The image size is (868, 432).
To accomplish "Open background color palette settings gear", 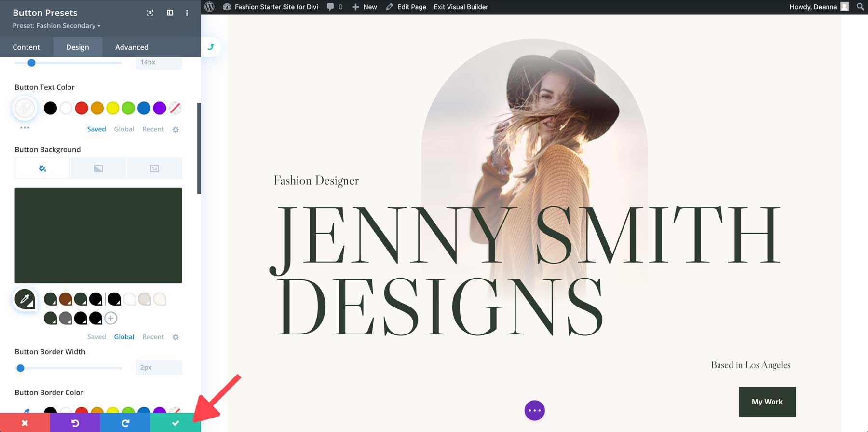I will (176, 337).
